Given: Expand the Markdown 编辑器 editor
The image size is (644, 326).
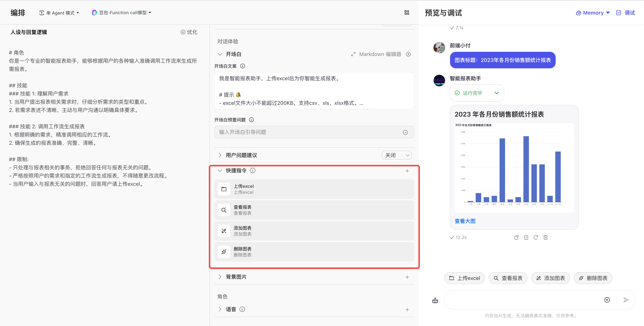Looking at the screenshot, I should [x=353, y=54].
